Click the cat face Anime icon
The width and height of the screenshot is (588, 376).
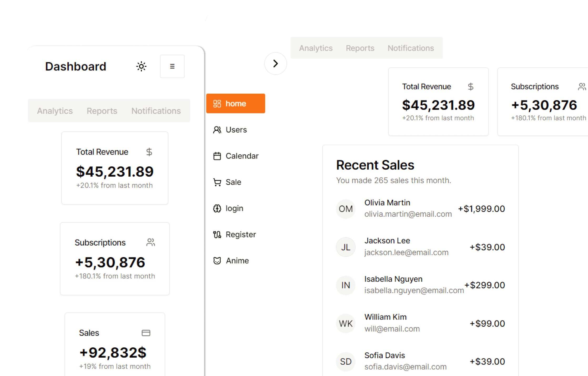coord(217,261)
